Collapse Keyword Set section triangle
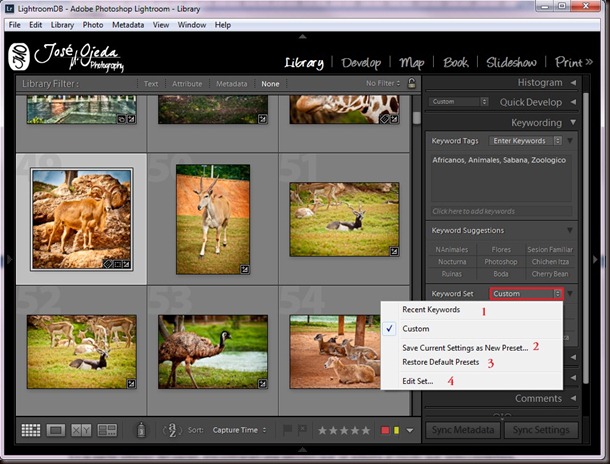This screenshot has width=610, height=464. [x=570, y=293]
